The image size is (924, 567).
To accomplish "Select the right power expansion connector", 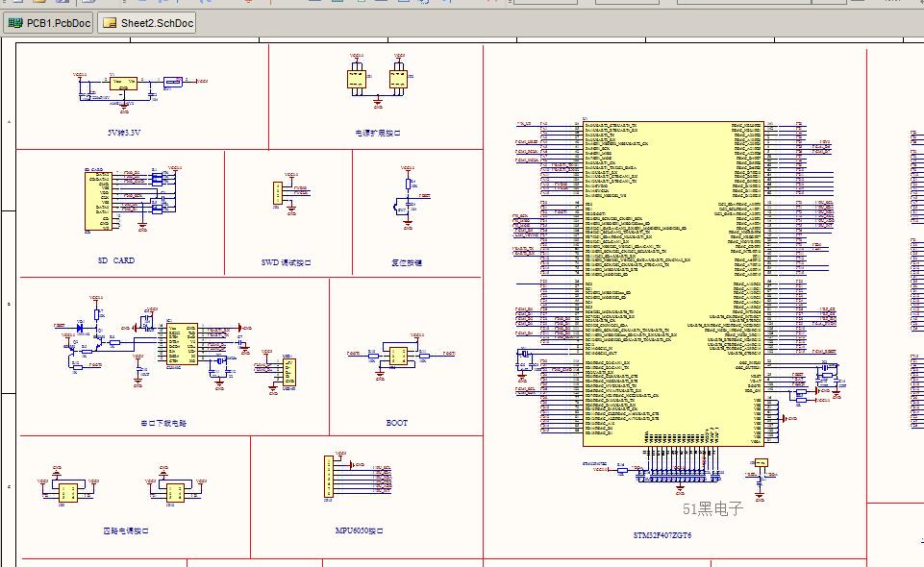I will pos(397,78).
